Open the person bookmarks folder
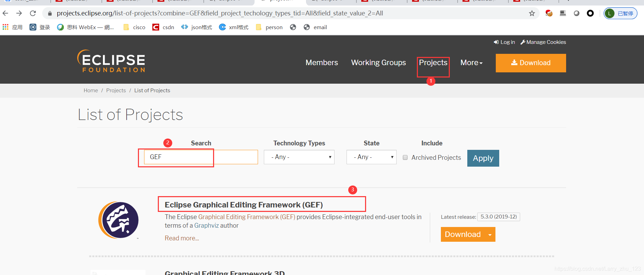 [x=269, y=27]
